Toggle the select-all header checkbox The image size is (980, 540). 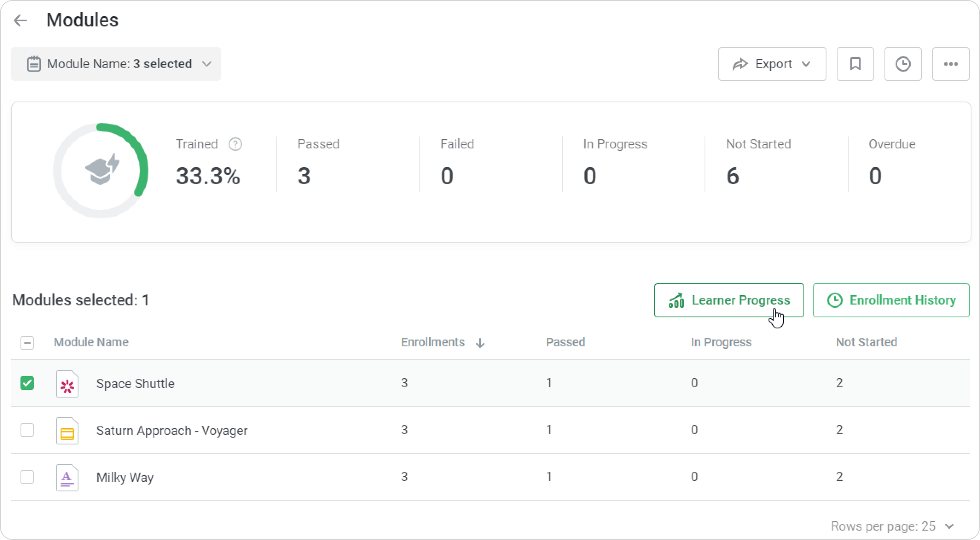[x=27, y=343]
